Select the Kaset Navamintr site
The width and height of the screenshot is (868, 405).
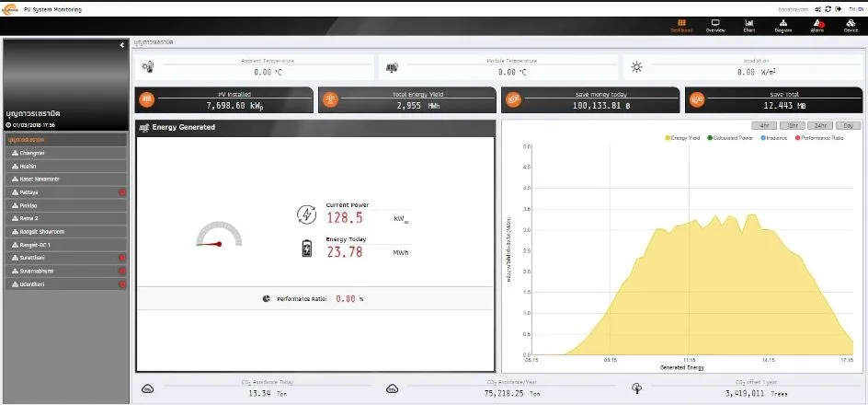(x=66, y=179)
